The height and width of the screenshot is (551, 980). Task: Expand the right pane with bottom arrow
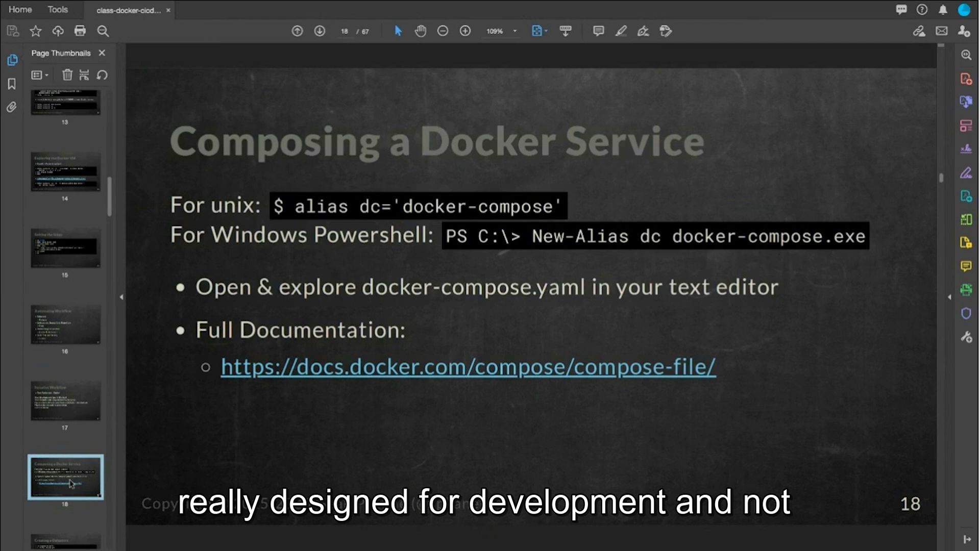pos(967,539)
